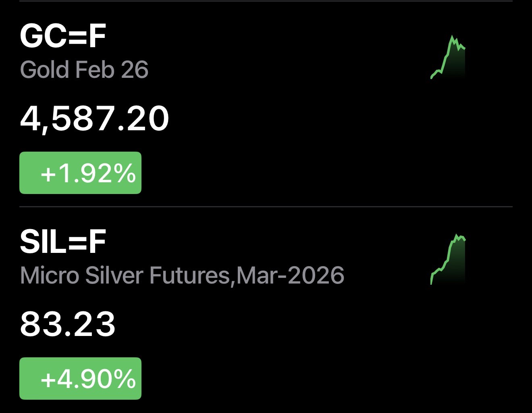This screenshot has height=413, width=532.
Task: Click the word Gold in the subtitle
Action: point(44,69)
